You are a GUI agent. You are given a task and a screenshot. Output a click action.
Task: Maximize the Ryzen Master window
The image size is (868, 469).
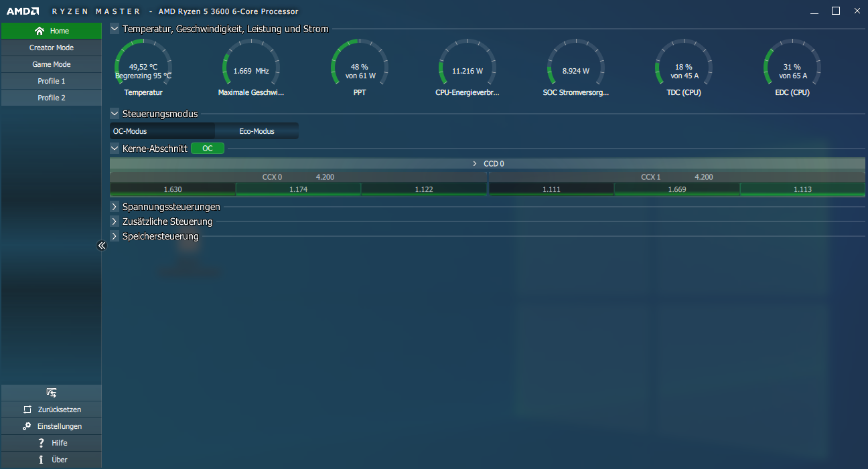pyautogui.click(x=836, y=11)
